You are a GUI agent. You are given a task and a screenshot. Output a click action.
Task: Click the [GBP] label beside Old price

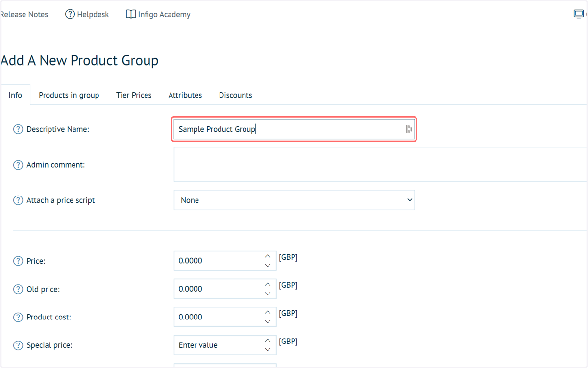click(x=288, y=285)
